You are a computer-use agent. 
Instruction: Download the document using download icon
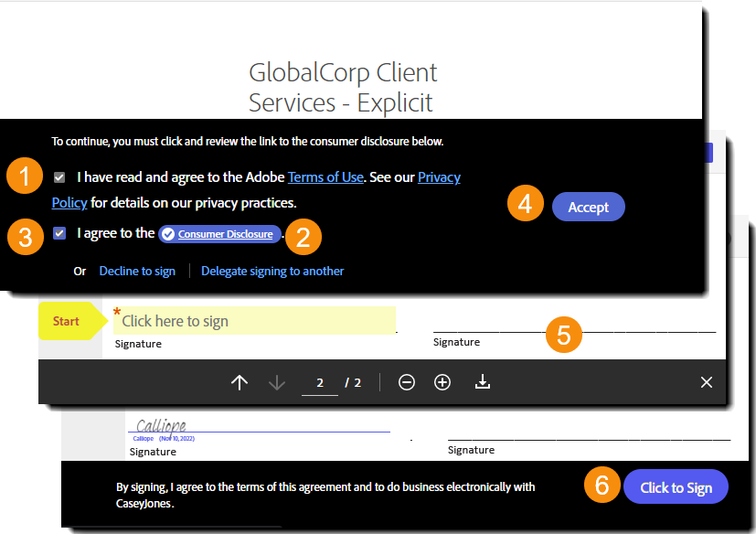483,382
